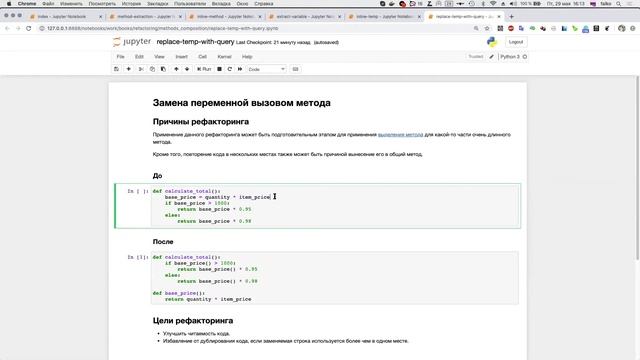Close the inline-temp Jupyter tab

pos(419,17)
